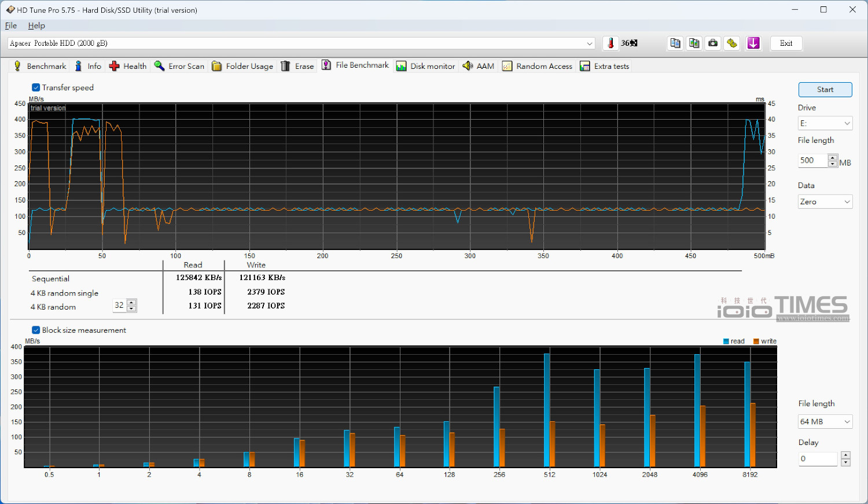
Task: Click the purple down-arrow minimize-to-tray icon
Action: [x=753, y=43]
